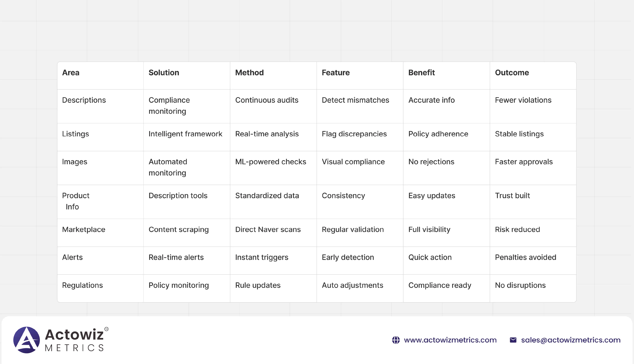Click the globe icon beside website address
634x364 pixels.
pos(396,340)
